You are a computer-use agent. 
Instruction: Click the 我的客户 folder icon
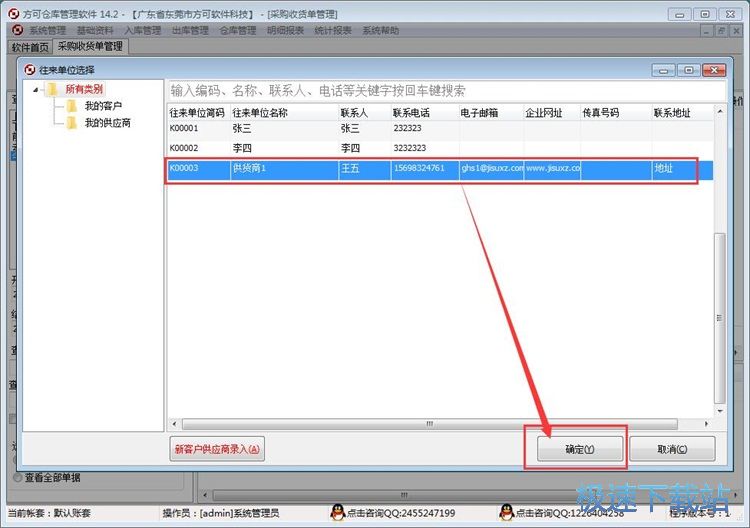tap(72, 106)
